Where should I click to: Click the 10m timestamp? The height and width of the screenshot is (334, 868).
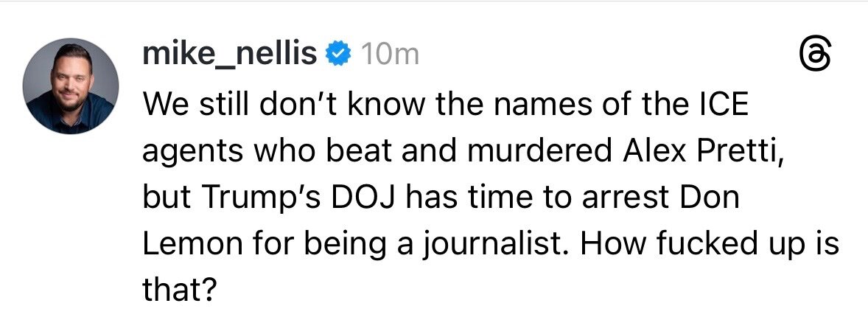click(x=387, y=55)
